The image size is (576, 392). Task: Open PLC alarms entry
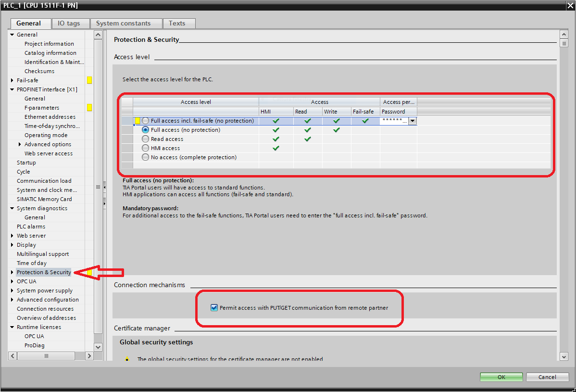pos(31,227)
